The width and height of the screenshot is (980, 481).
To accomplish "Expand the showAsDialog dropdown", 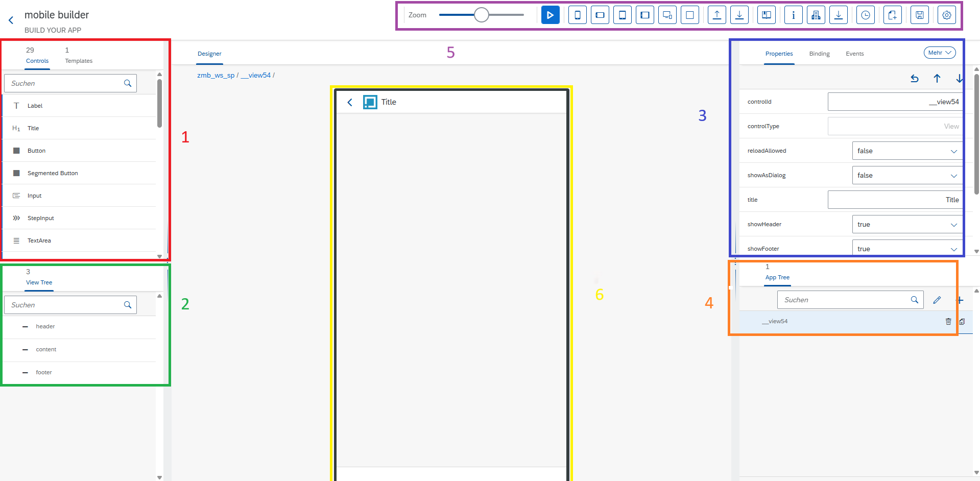I will [906, 176].
